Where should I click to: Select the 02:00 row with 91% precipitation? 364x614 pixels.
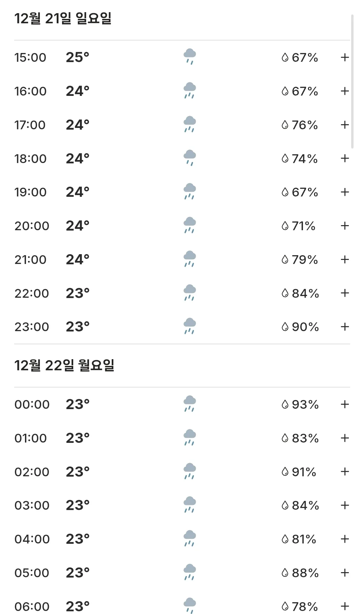(182, 472)
